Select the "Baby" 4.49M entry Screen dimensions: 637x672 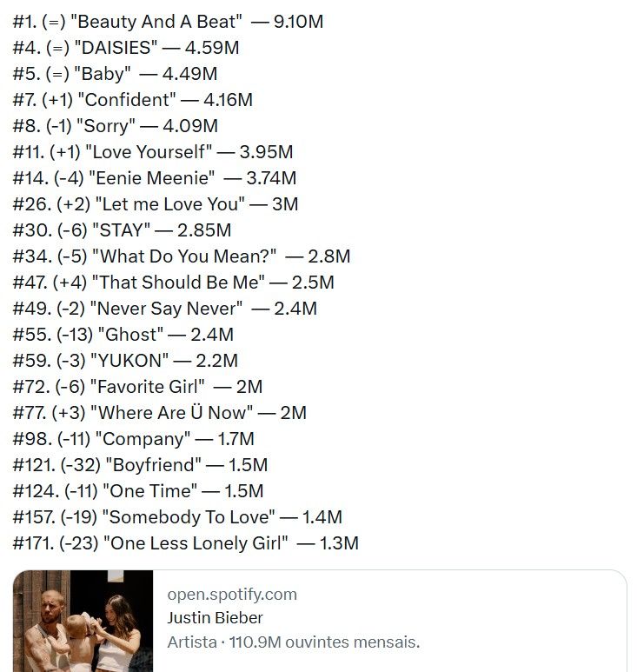coord(116,74)
